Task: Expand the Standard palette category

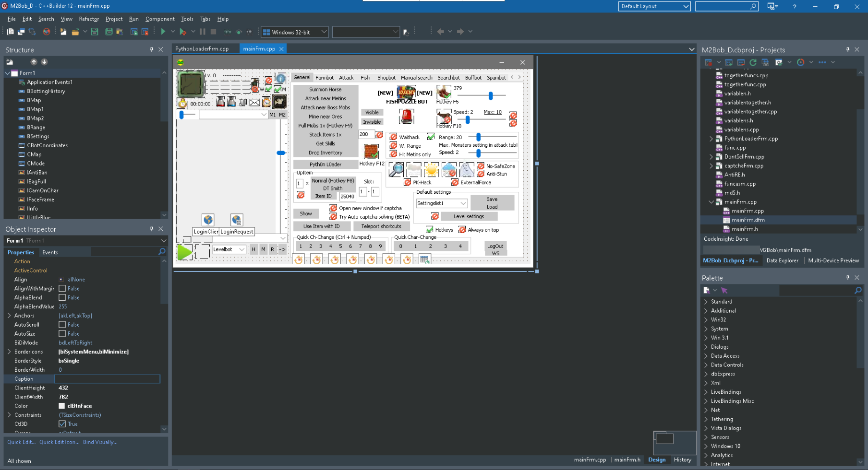Action: point(706,302)
